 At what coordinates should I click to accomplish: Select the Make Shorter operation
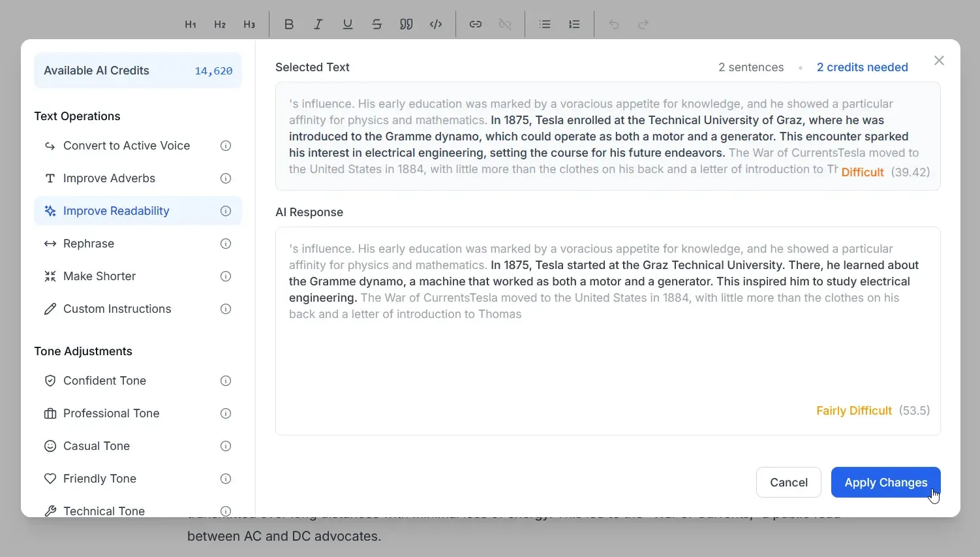(98, 276)
